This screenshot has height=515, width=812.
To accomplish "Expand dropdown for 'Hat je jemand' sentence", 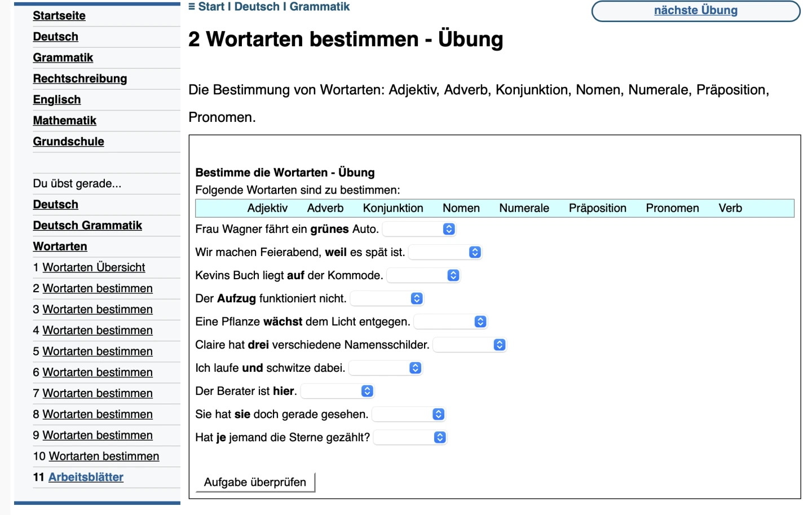I will coord(410,437).
